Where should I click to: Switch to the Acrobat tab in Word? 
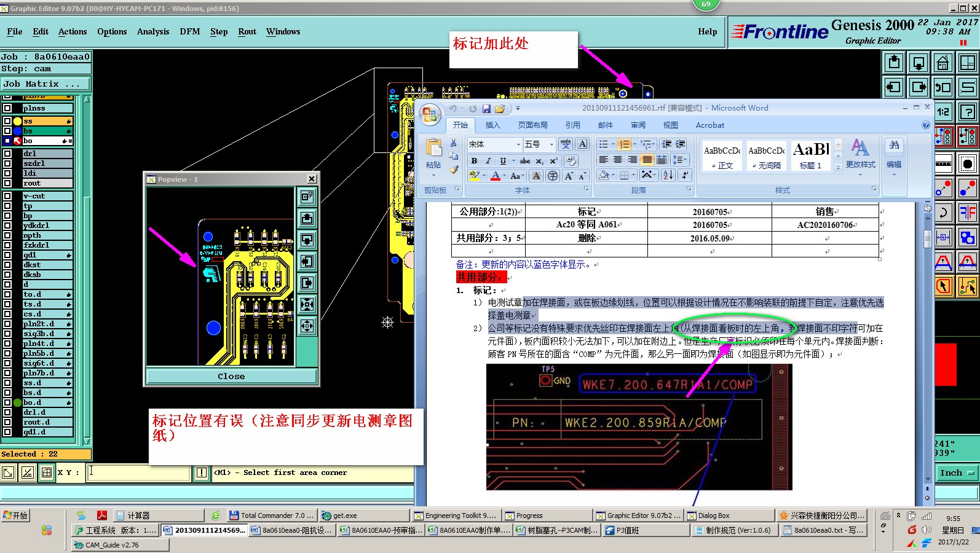710,125
